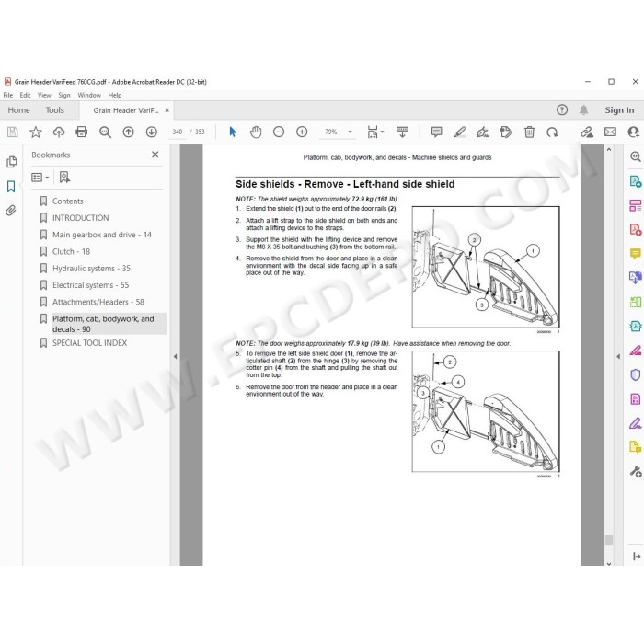The width and height of the screenshot is (644, 644).
Task: Click the share link icon
Action: [587, 132]
